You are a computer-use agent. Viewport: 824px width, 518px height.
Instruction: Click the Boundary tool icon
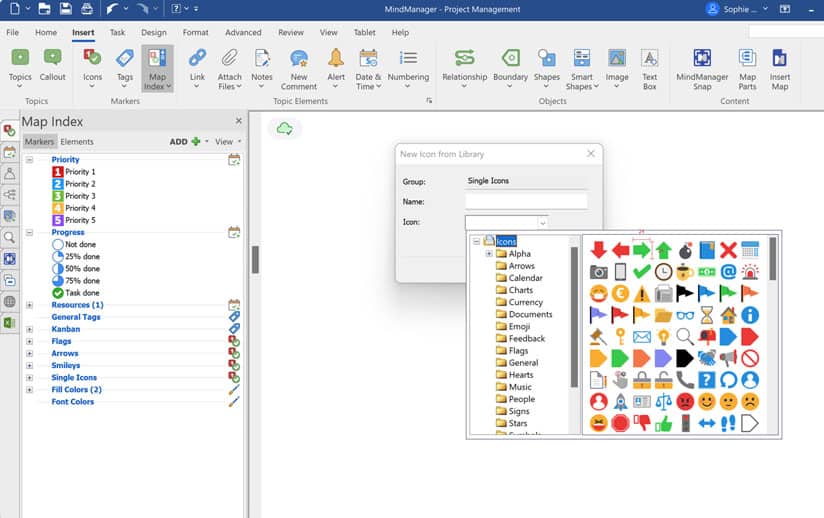point(510,59)
